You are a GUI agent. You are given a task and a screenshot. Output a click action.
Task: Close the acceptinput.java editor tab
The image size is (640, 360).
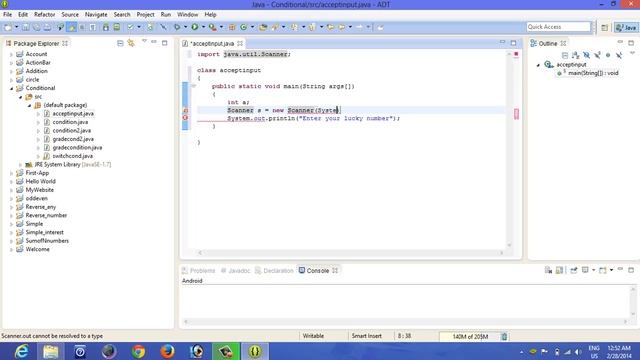pos(240,43)
